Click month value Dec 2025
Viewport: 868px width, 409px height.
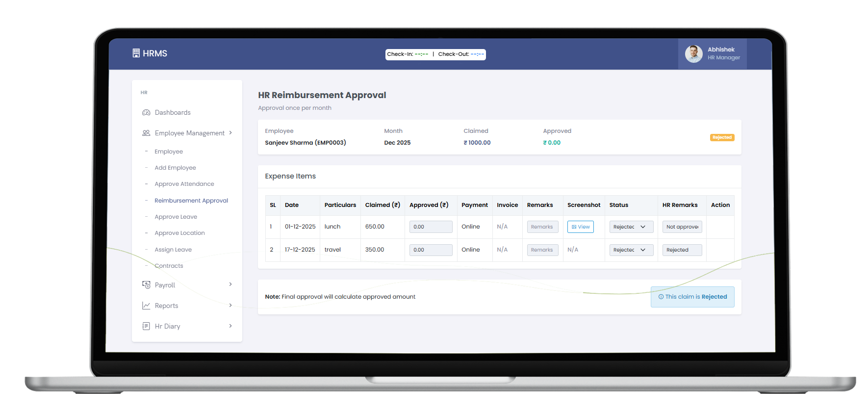point(397,143)
